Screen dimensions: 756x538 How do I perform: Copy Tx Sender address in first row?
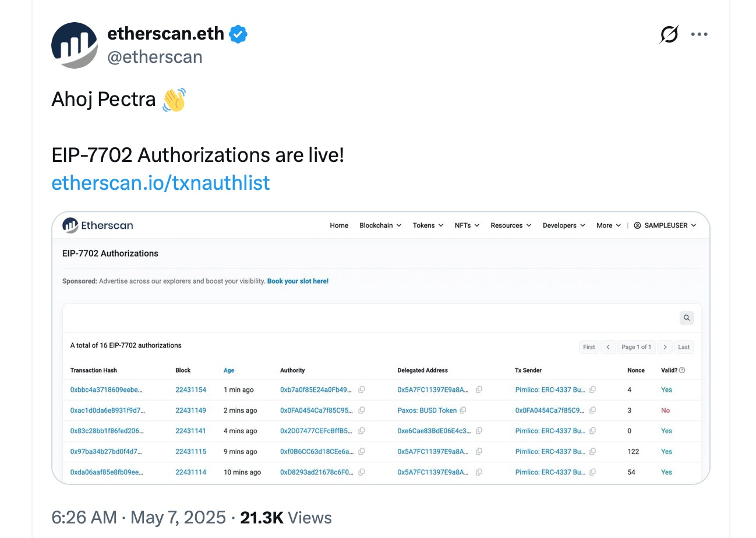tap(592, 390)
